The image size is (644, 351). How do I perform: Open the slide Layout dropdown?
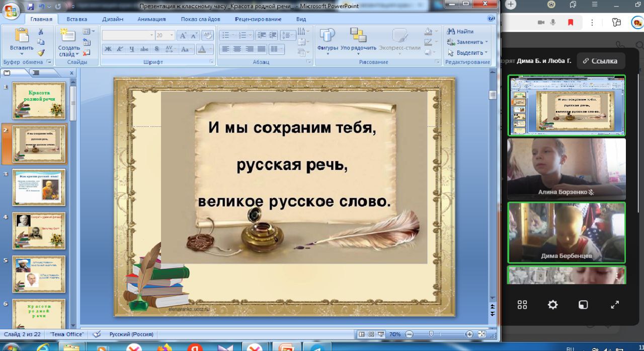pyautogui.click(x=89, y=32)
